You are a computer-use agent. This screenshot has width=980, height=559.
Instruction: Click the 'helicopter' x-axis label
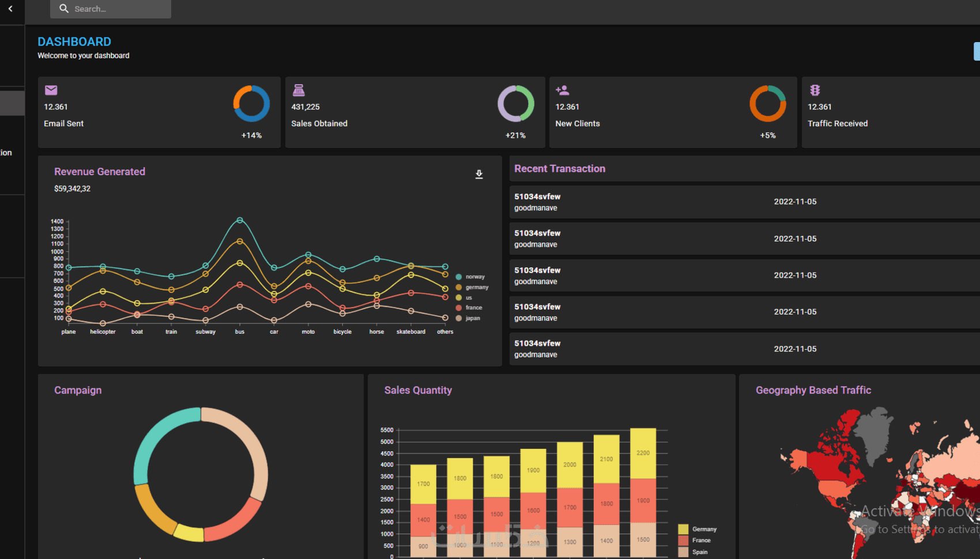click(103, 332)
